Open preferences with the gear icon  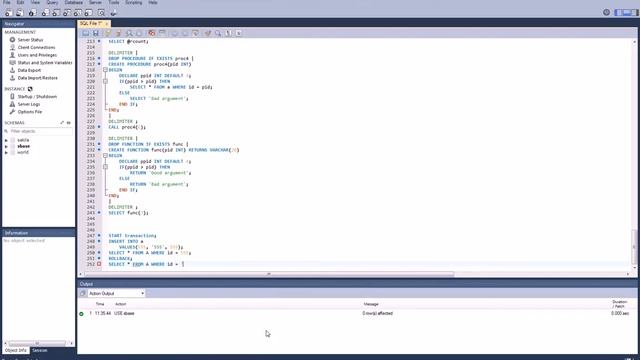pos(607,12)
